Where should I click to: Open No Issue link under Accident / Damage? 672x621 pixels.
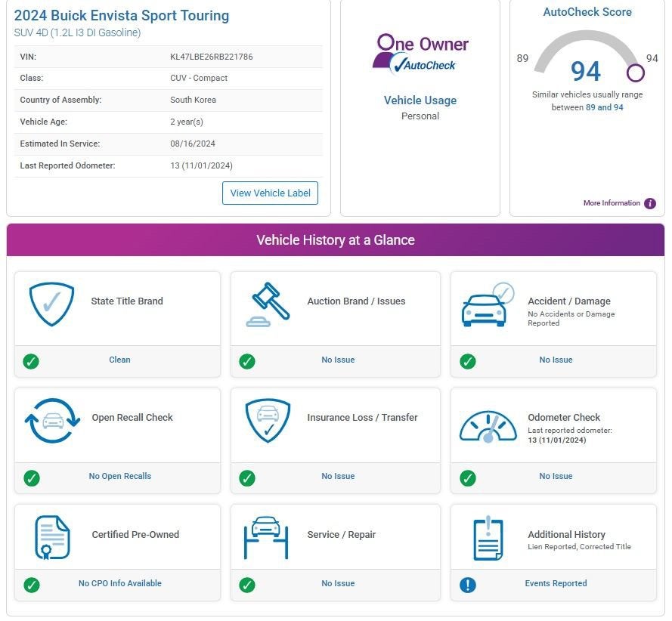(556, 360)
